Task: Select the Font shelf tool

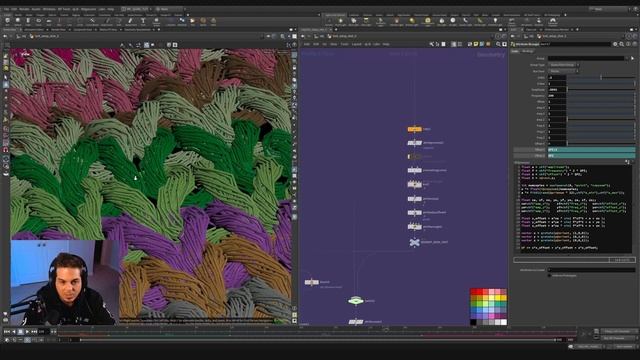Action: coord(143,21)
